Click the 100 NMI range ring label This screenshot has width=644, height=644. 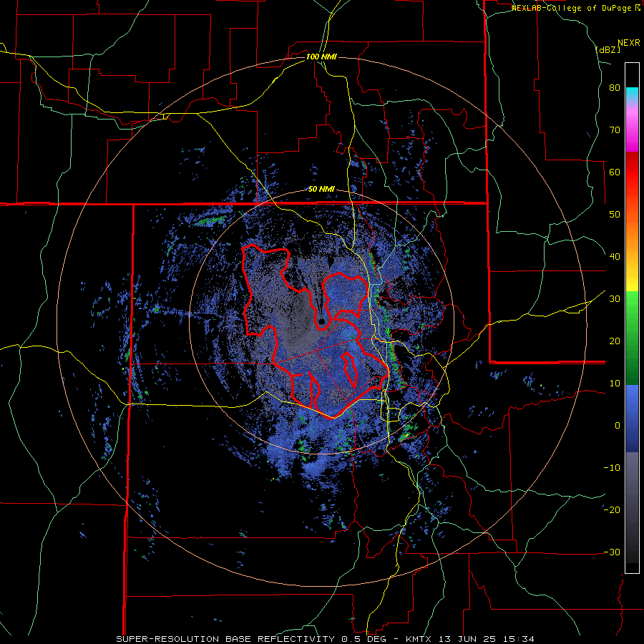[x=321, y=57]
